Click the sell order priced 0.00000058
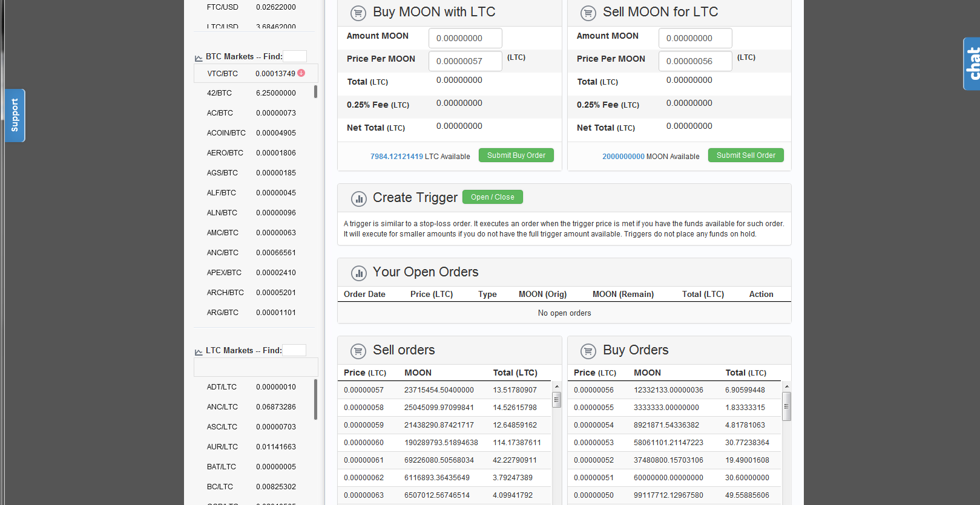 [444, 408]
